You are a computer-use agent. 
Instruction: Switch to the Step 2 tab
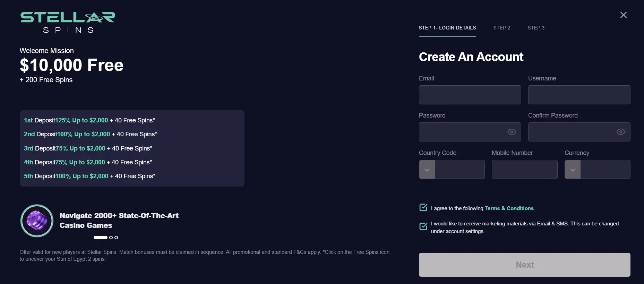click(502, 28)
